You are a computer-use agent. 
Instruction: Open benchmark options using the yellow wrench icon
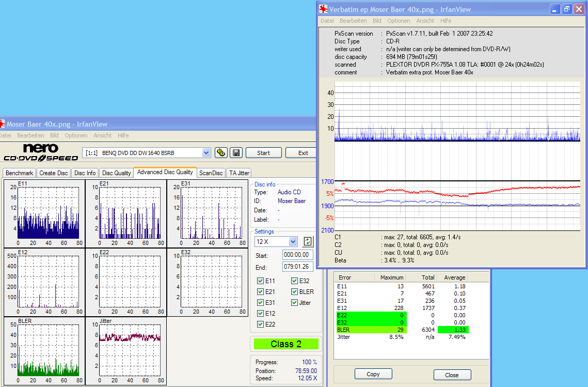pos(220,152)
